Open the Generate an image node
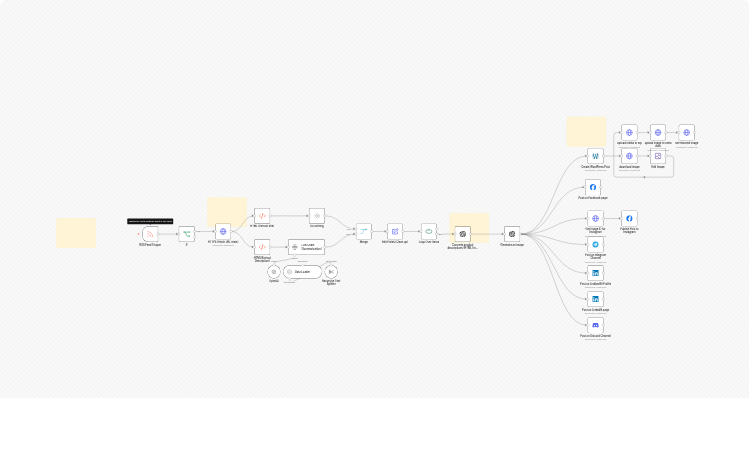Viewport: 749px width, 450px height. [511, 233]
